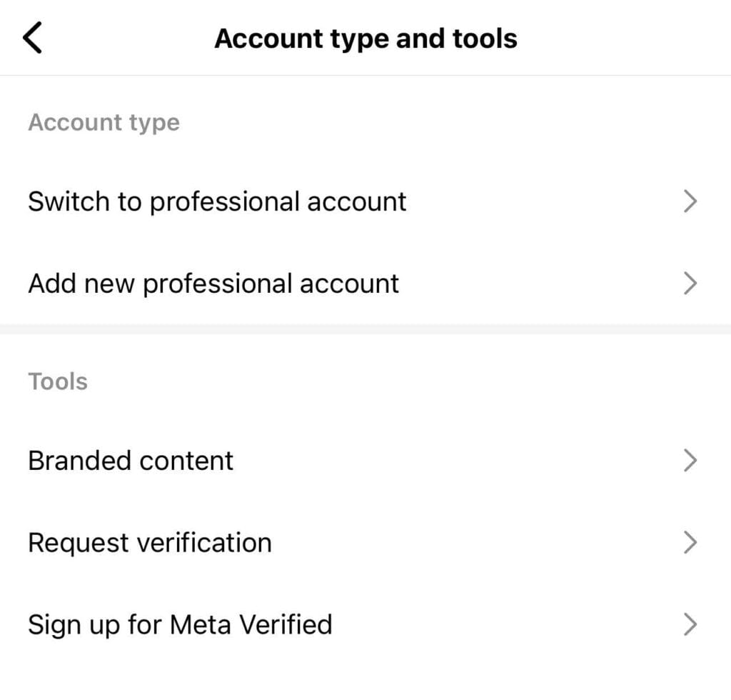This screenshot has width=731, height=700.
Task: Click the arrow beside Branded content
Action: point(691,461)
